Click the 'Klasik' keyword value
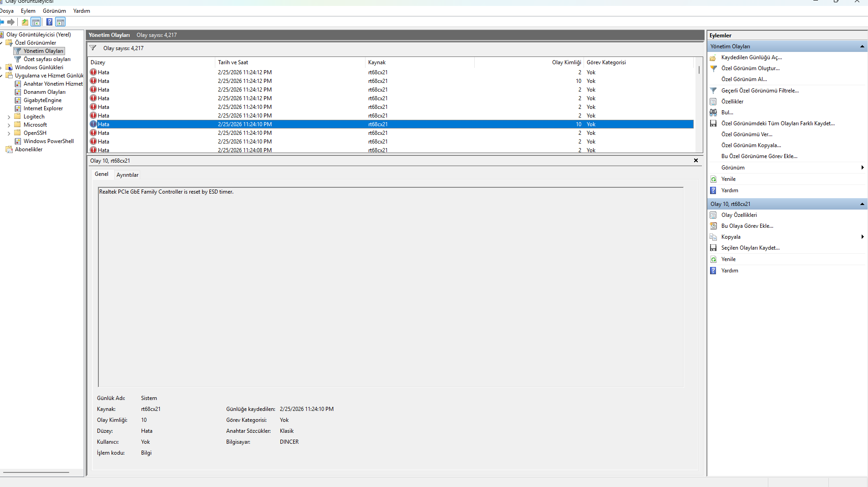Viewport: 868px width, 487px height. coord(287,431)
